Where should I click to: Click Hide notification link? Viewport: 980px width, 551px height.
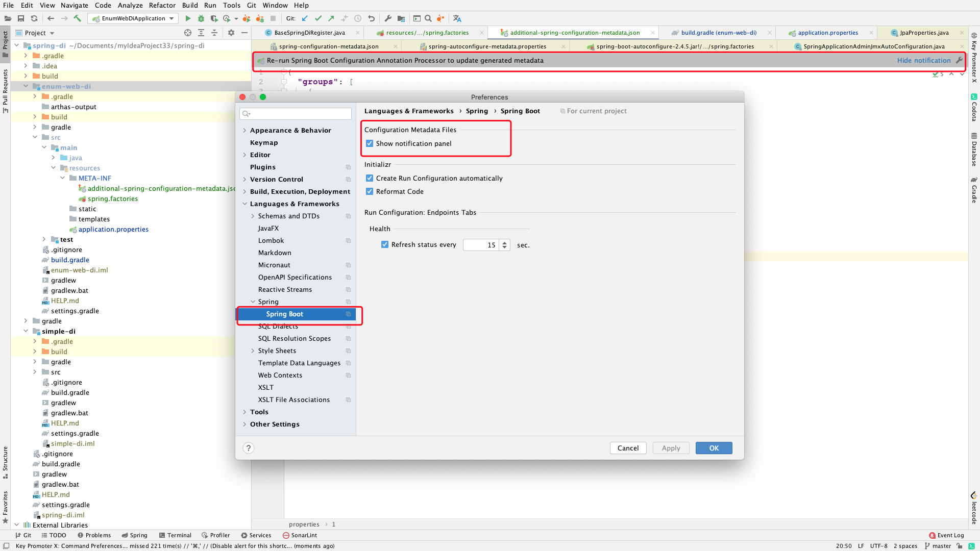[924, 60]
